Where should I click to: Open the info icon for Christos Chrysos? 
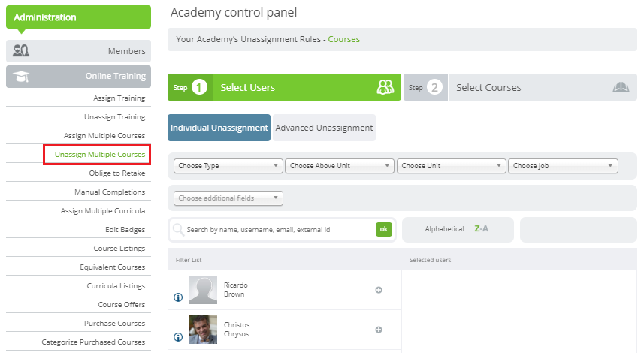(178, 337)
